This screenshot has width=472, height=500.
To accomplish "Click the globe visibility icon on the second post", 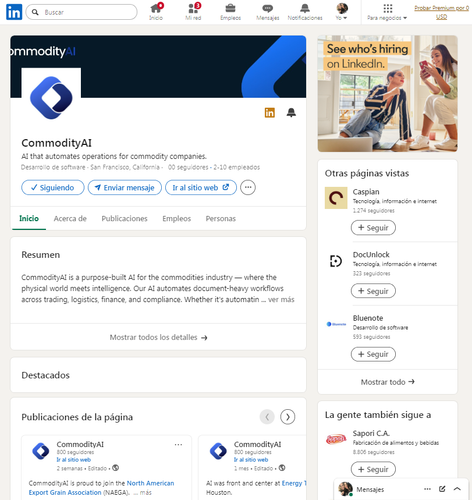I will click(x=282, y=468).
